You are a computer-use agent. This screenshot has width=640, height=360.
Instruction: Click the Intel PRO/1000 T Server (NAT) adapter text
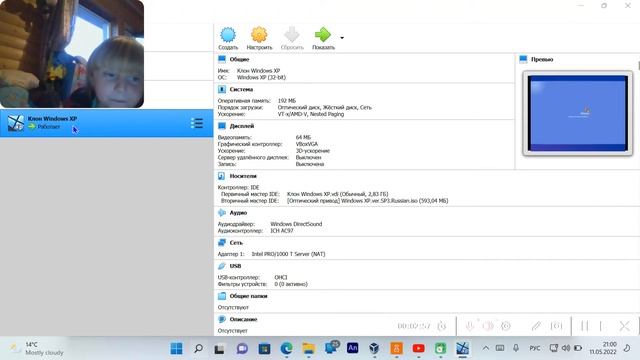pyautogui.click(x=288, y=254)
